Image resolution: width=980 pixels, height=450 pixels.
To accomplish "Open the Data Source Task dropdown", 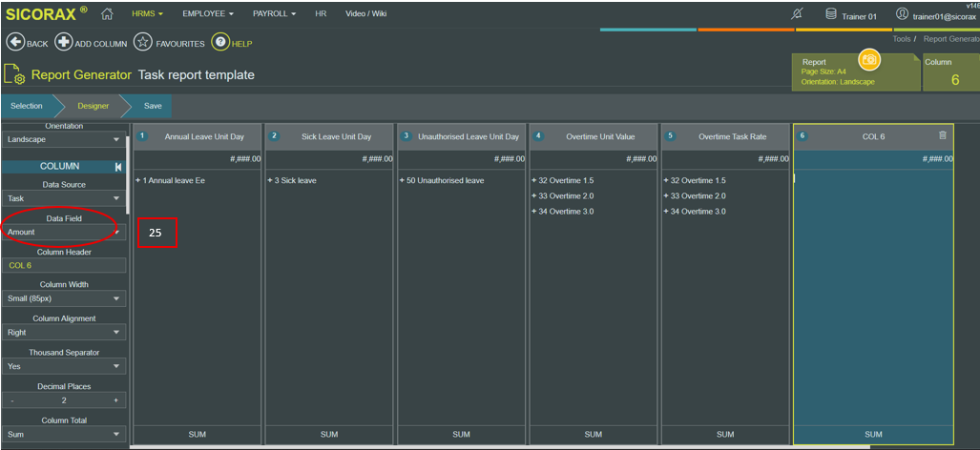I will click(64, 198).
